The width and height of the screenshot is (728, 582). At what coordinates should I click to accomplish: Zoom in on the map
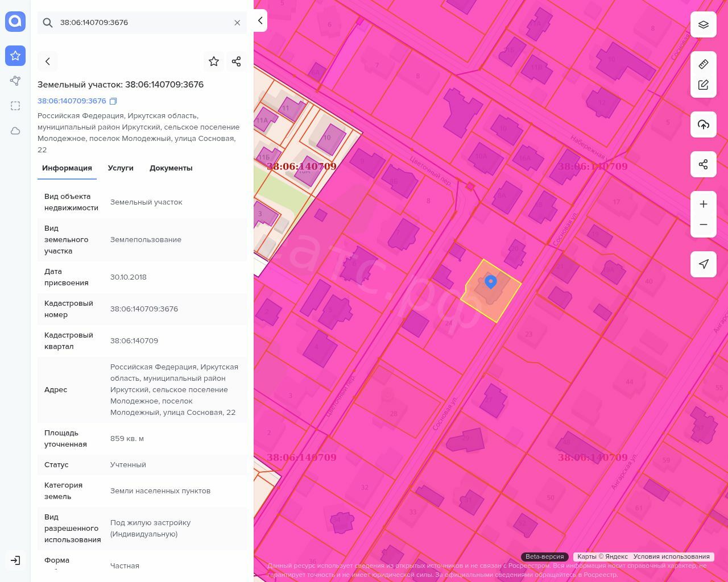(x=704, y=204)
